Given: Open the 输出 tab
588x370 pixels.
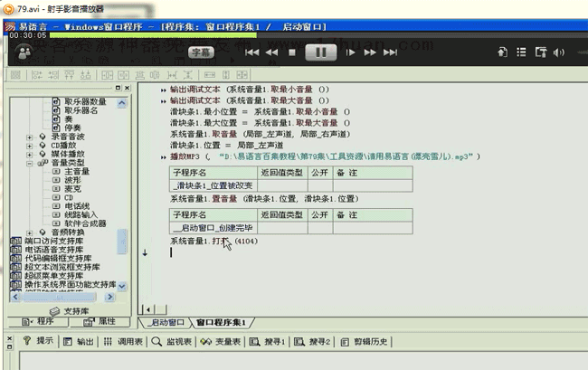Looking at the screenshot, I should pyautogui.click(x=79, y=342).
